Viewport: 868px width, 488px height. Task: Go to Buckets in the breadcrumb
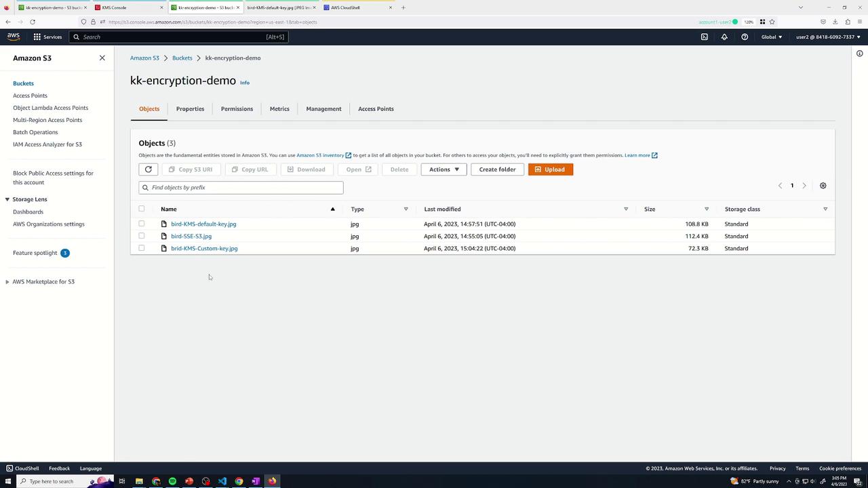coord(182,58)
